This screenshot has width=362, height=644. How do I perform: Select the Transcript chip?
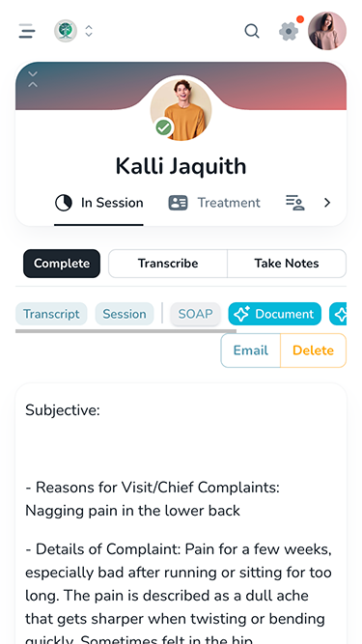51,314
